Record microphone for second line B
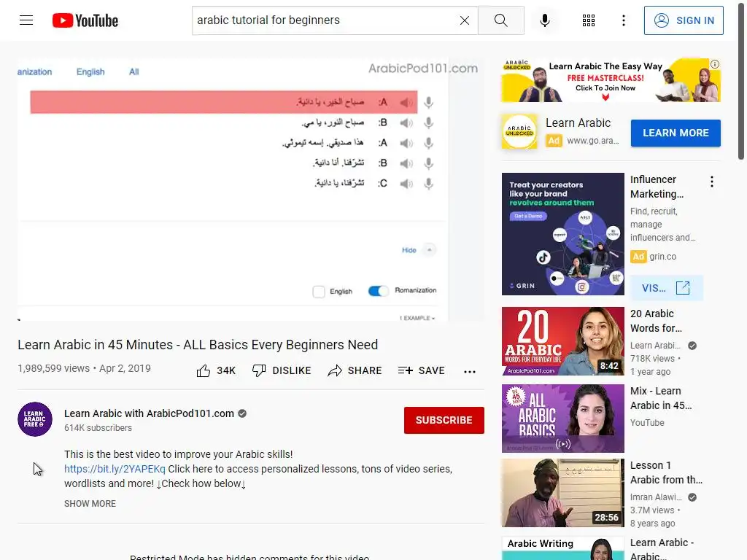 [x=429, y=122]
